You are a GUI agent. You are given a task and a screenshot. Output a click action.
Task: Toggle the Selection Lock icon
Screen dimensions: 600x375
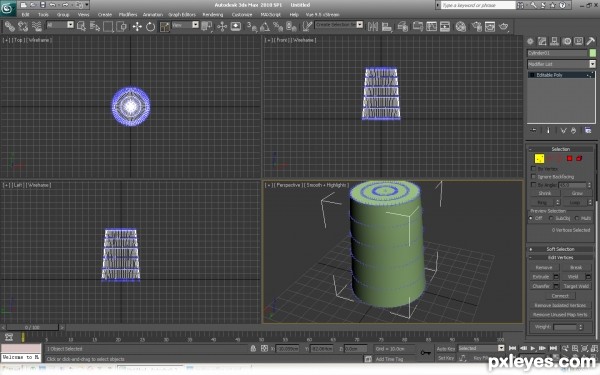(x=253, y=349)
